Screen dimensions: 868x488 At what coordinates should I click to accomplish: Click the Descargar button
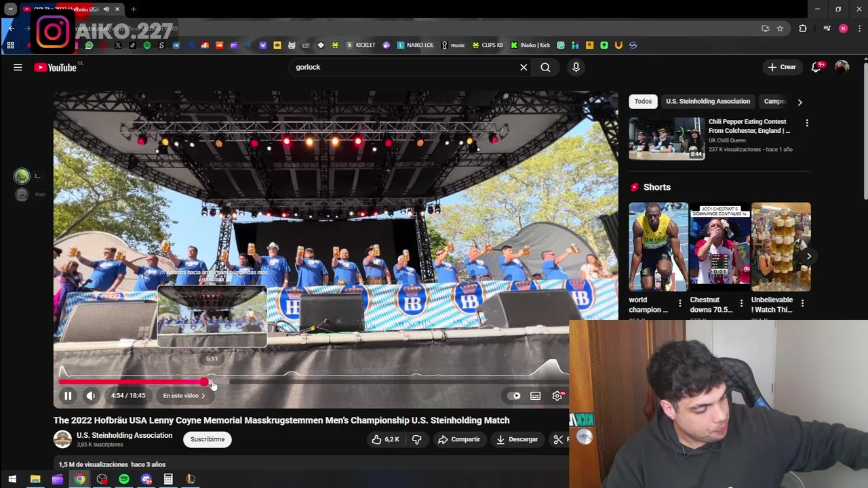517,439
